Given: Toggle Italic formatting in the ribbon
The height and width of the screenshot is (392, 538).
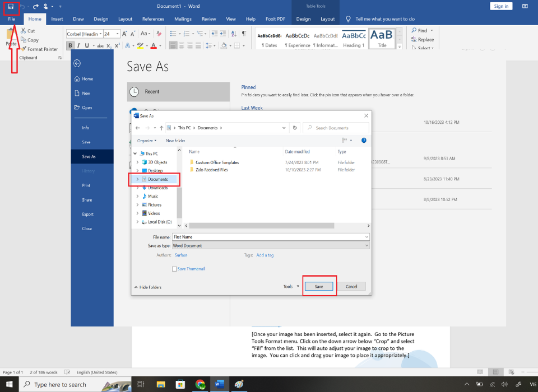Looking at the screenshot, I should pos(78,45).
